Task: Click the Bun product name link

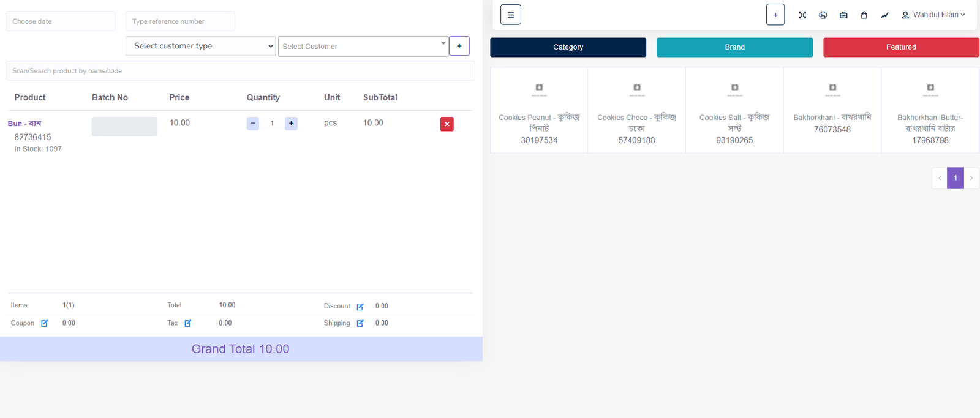Action: tap(24, 124)
